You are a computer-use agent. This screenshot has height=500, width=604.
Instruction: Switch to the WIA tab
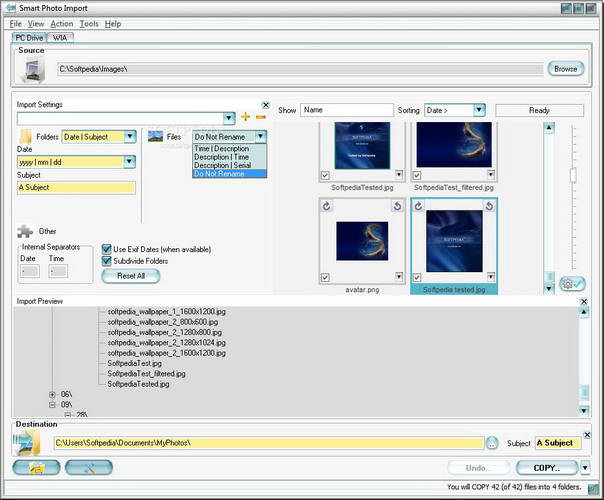[x=60, y=37]
